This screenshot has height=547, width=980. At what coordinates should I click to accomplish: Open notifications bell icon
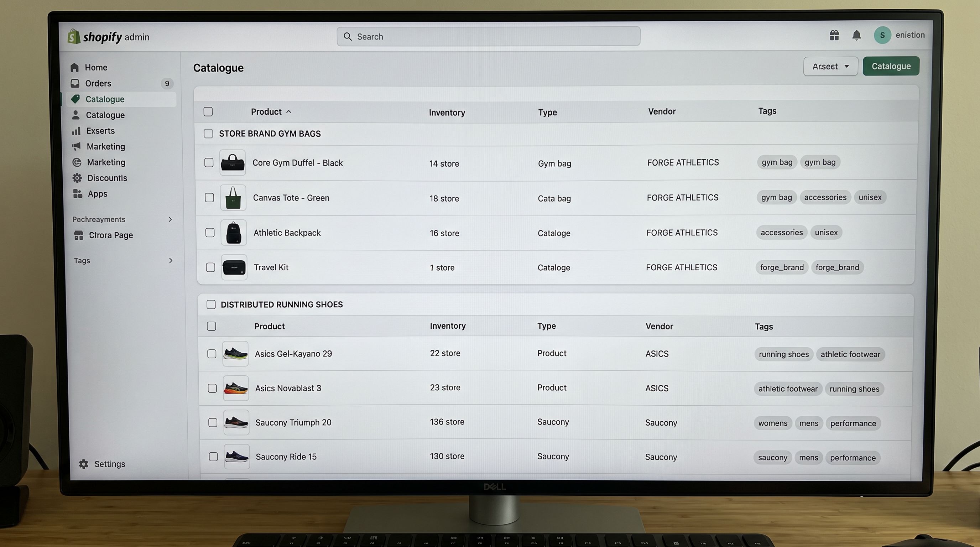click(x=856, y=35)
